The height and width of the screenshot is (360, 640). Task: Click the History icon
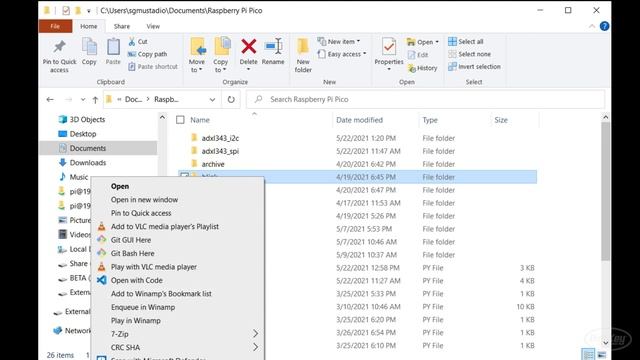tap(412, 68)
